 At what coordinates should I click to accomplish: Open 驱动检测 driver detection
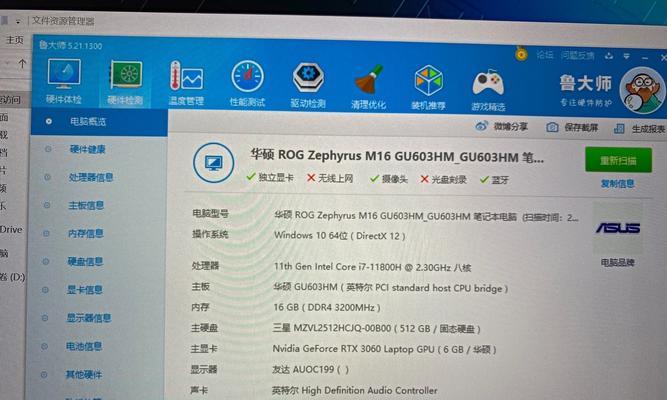pyautogui.click(x=308, y=85)
